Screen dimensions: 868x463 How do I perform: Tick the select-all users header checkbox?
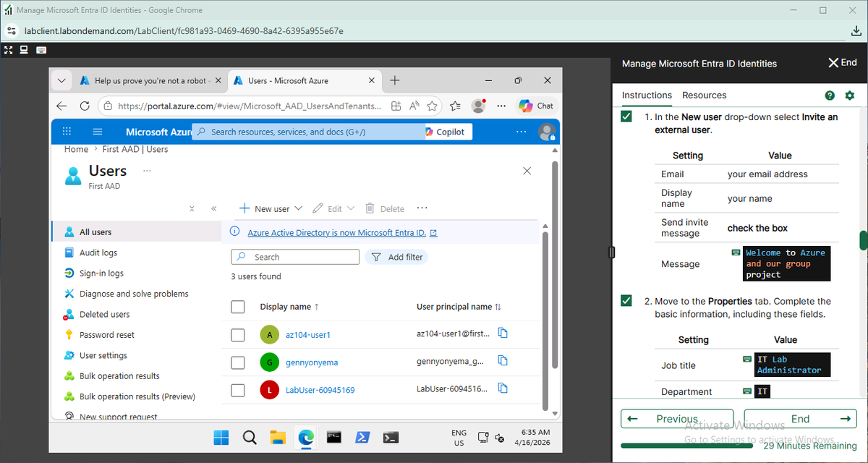238,307
